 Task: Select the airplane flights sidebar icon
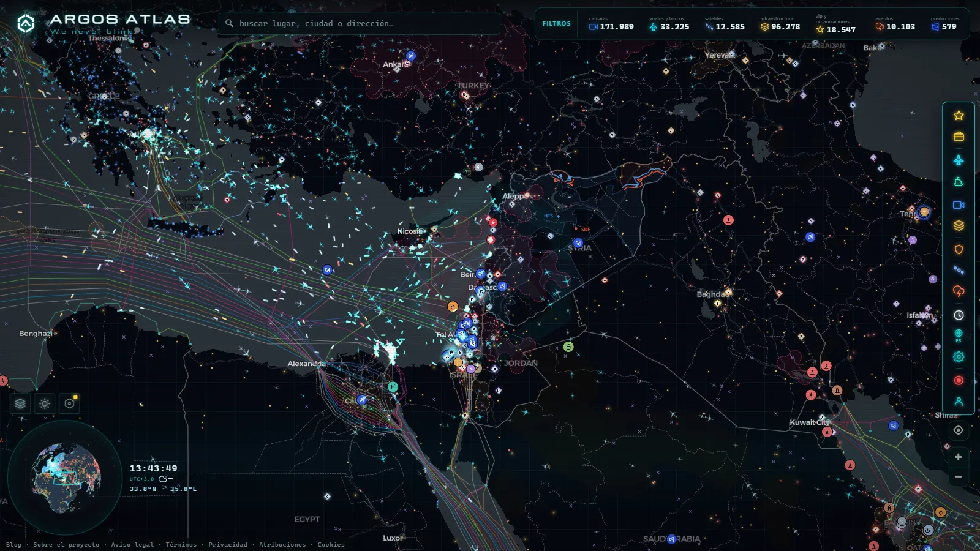959,160
